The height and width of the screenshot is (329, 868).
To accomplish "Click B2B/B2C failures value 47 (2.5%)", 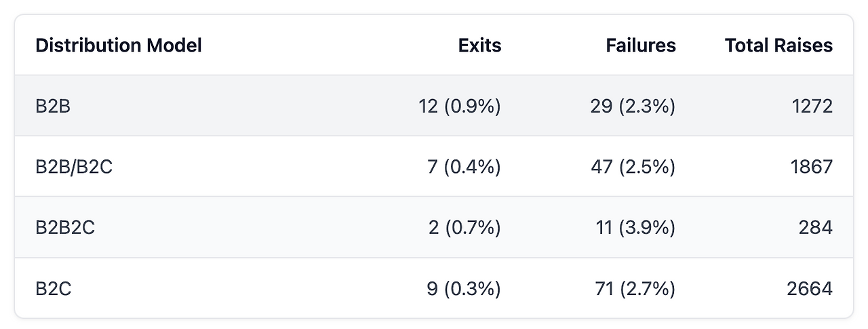I will tap(633, 167).
